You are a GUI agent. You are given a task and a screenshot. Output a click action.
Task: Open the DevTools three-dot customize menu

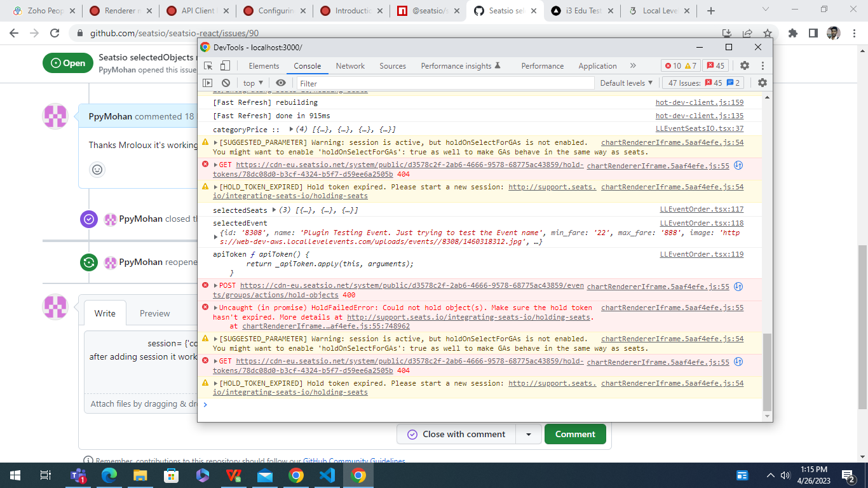[762, 65]
